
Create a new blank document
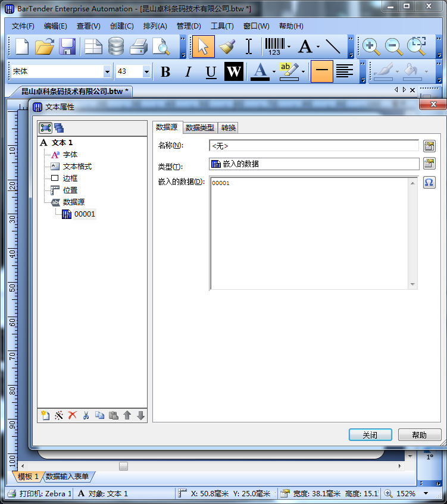[x=21, y=46]
